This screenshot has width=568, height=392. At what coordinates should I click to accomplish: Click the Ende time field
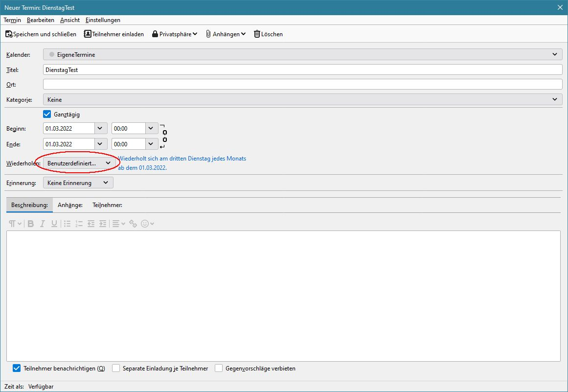129,144
